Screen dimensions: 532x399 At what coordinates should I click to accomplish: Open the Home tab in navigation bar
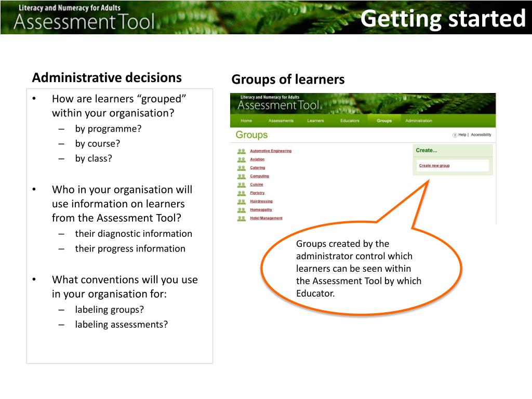click(x=246, y=121)
